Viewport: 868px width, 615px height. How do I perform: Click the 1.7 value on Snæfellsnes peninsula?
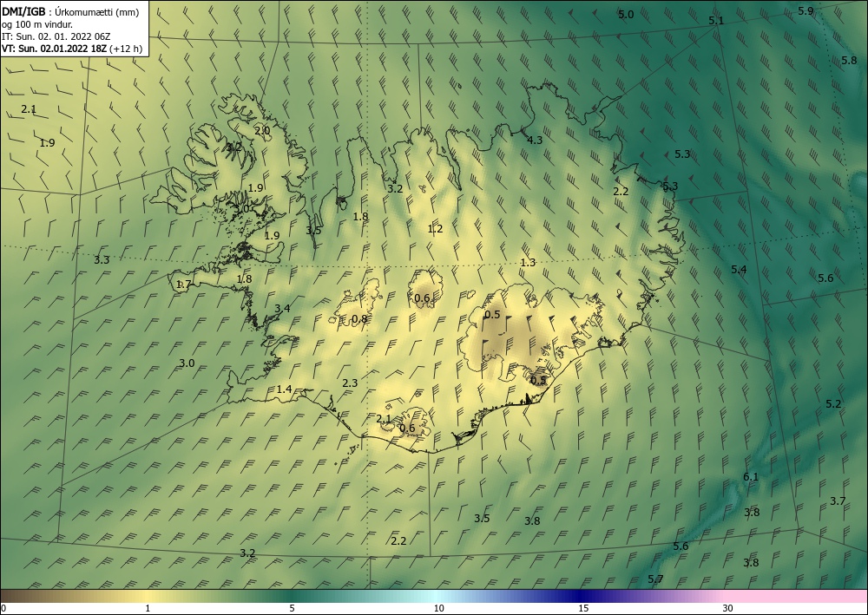(183, 285)
